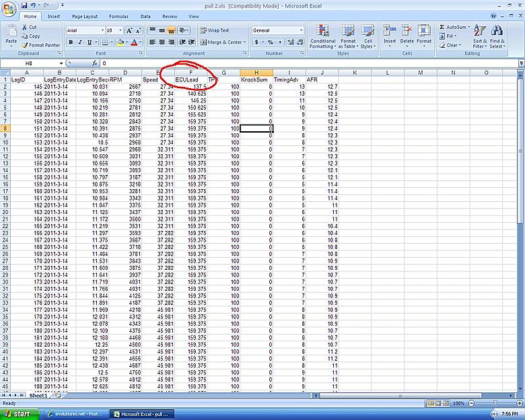
Task: Increase decimal places
Action: coord(290,42)
